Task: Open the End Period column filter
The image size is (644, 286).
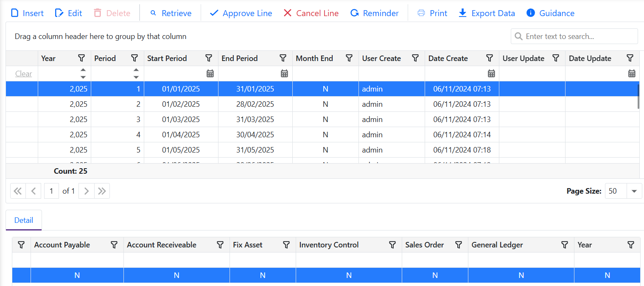Action: (283, 58)
